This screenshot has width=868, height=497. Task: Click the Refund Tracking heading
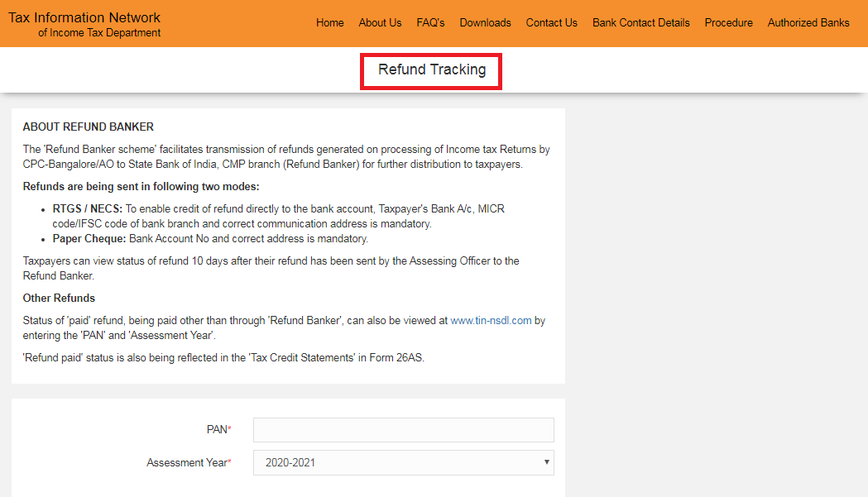430,69
